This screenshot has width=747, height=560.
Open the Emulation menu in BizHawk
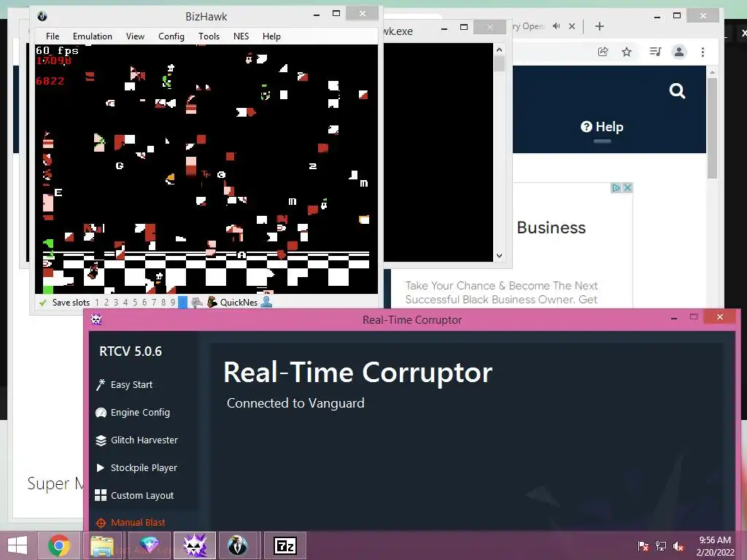tap(93, 36)
